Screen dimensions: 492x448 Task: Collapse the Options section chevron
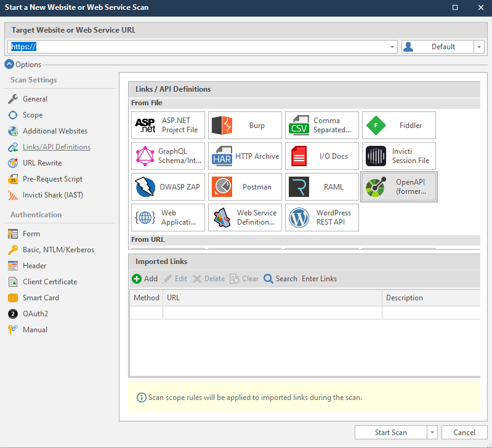coord(9,64)
